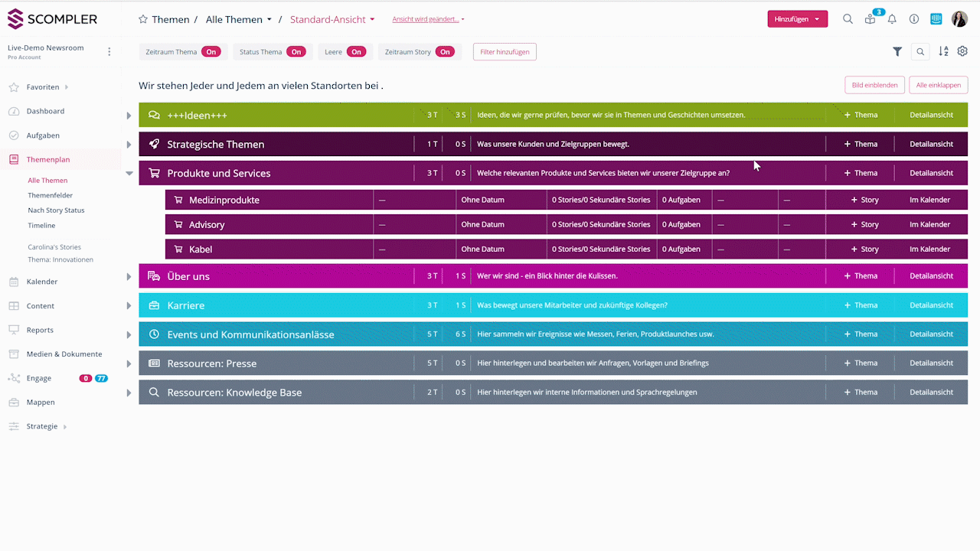
Task: Collapse the Produkte und Services row
Action: coord(129,174)
